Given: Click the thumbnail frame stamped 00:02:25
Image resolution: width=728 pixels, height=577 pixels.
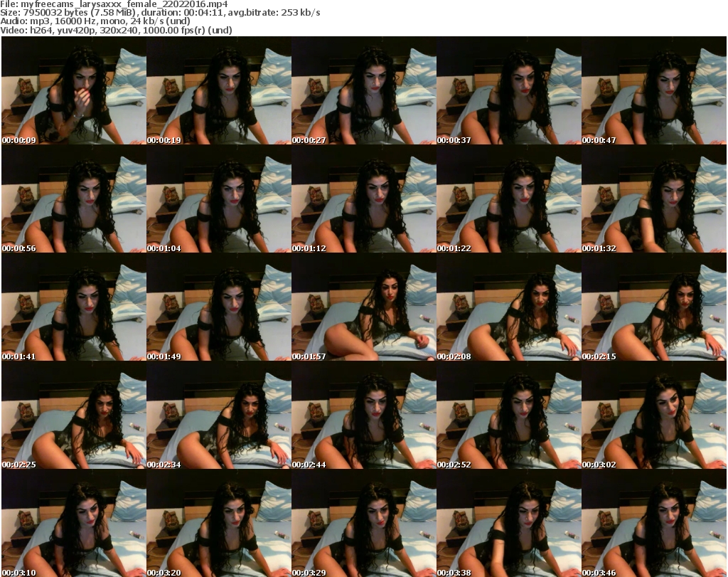Looking at the screenshot, I should coord(74,415).
